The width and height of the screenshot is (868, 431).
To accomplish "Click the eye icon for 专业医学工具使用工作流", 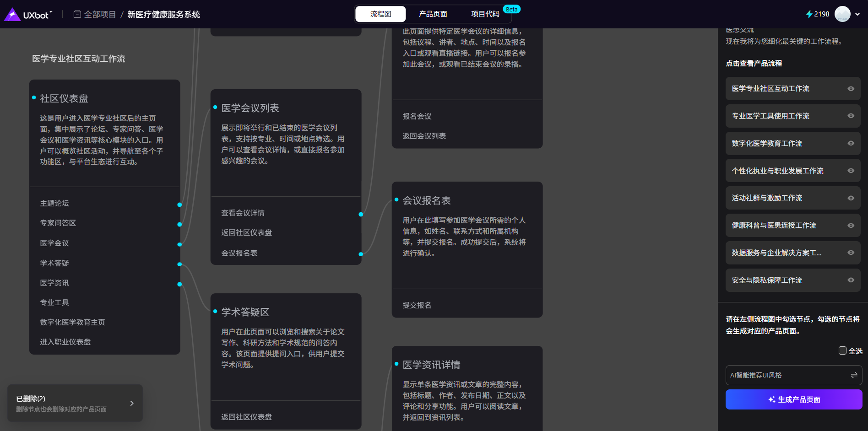I will (x=851, y=116).
